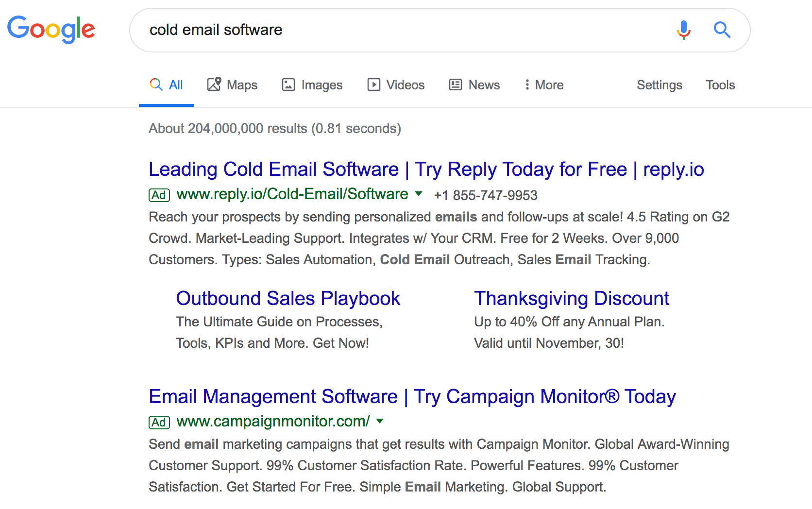Select the All results tab

pos(167,85)
